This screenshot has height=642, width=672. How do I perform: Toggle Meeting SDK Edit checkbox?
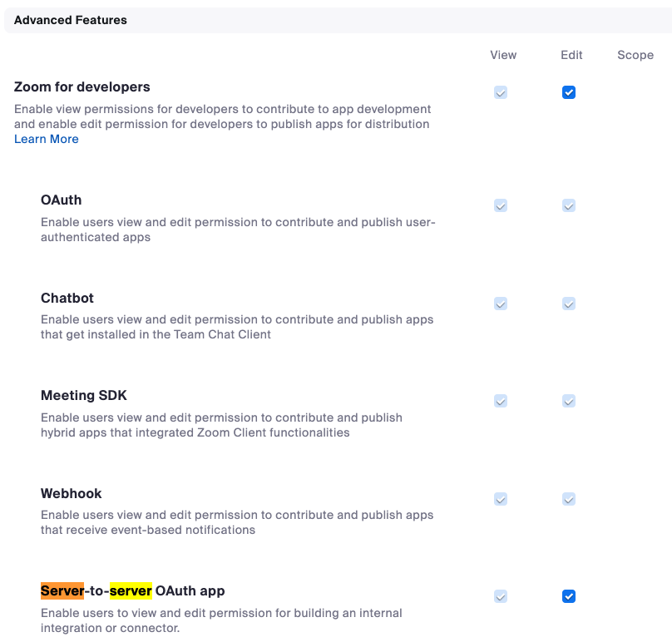[x=569, y=401]
